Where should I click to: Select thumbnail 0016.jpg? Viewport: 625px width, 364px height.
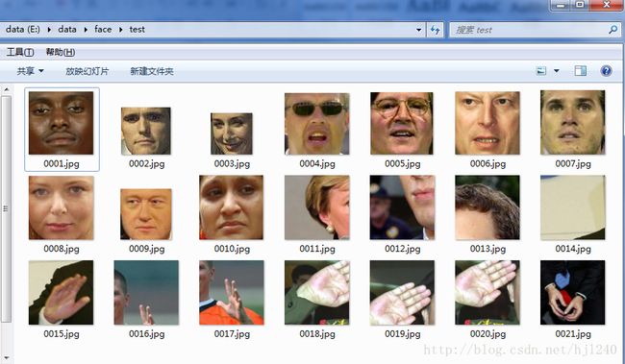146,293
